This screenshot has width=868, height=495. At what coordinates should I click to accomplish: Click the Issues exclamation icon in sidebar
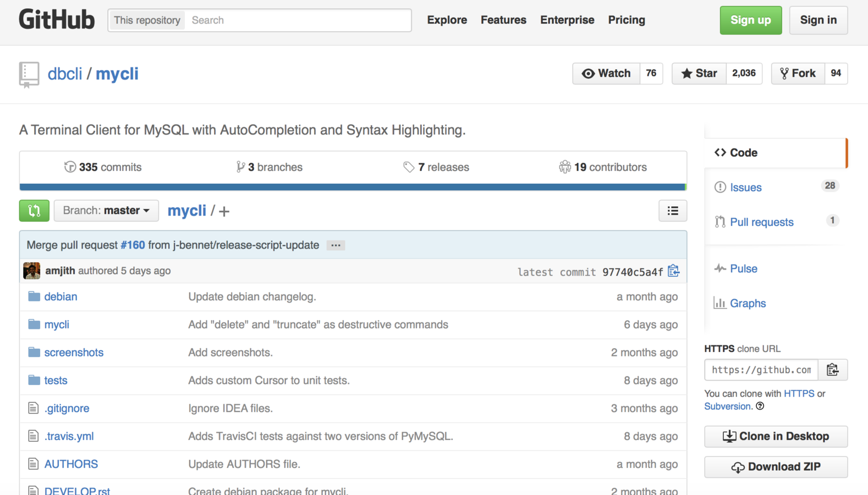[x=720, y=187]
